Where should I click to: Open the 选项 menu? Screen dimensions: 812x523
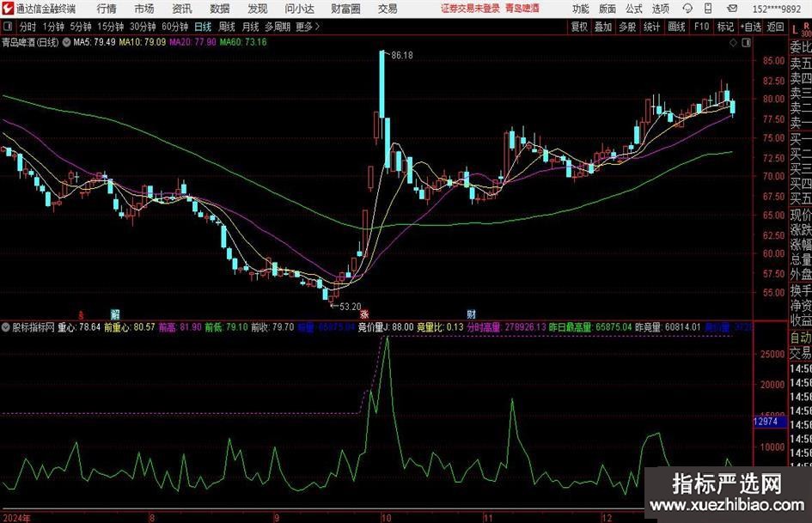pos(660,9)
